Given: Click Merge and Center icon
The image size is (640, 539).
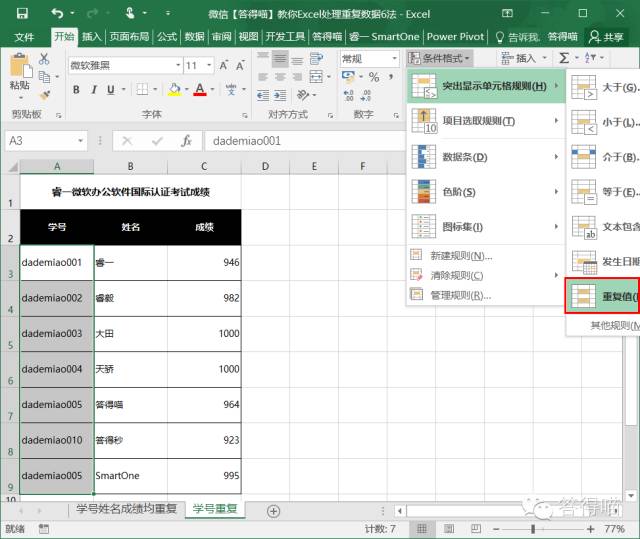Looking at the screenshot, I should (x=316, y=76).
